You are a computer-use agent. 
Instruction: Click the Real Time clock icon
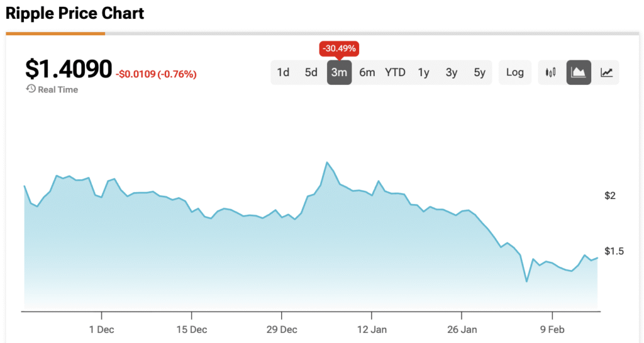pyautogui.click(x=30, y=89)
